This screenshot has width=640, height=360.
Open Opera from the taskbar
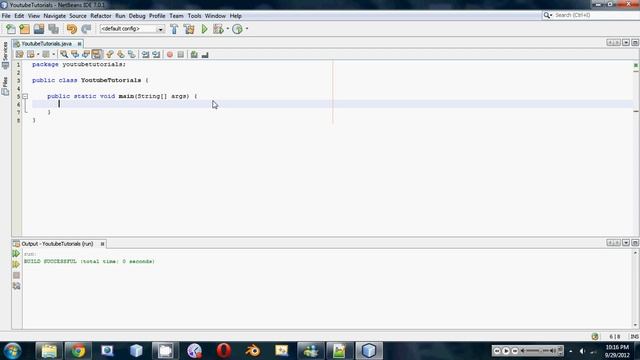point(224,351)
